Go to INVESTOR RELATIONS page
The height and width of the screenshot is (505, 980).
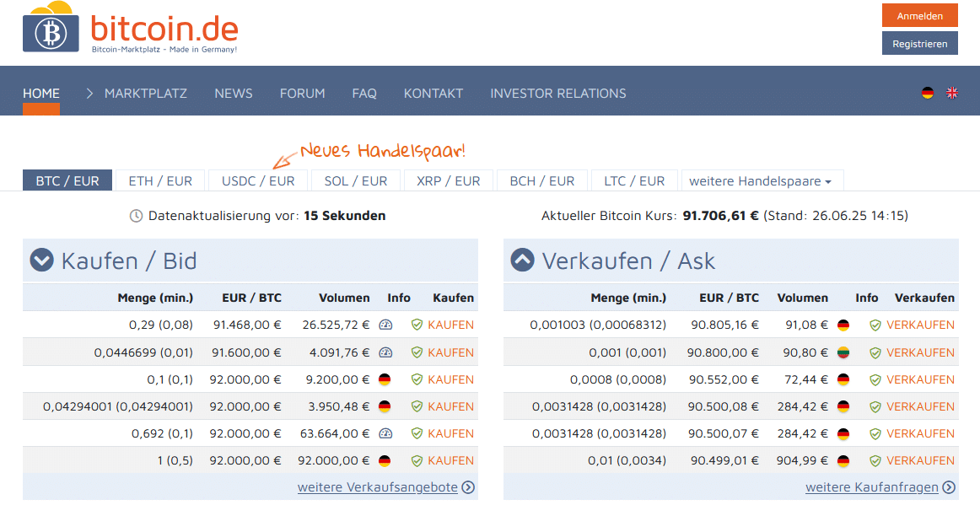(558, 94)
